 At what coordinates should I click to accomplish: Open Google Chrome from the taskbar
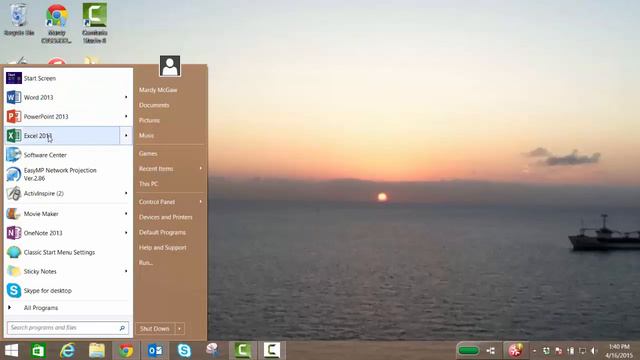[126, 351]
